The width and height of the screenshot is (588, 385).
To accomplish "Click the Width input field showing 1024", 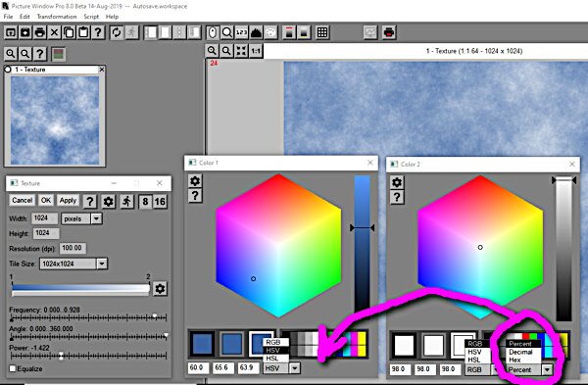I will pyautogui.click(x=45, y=218).
